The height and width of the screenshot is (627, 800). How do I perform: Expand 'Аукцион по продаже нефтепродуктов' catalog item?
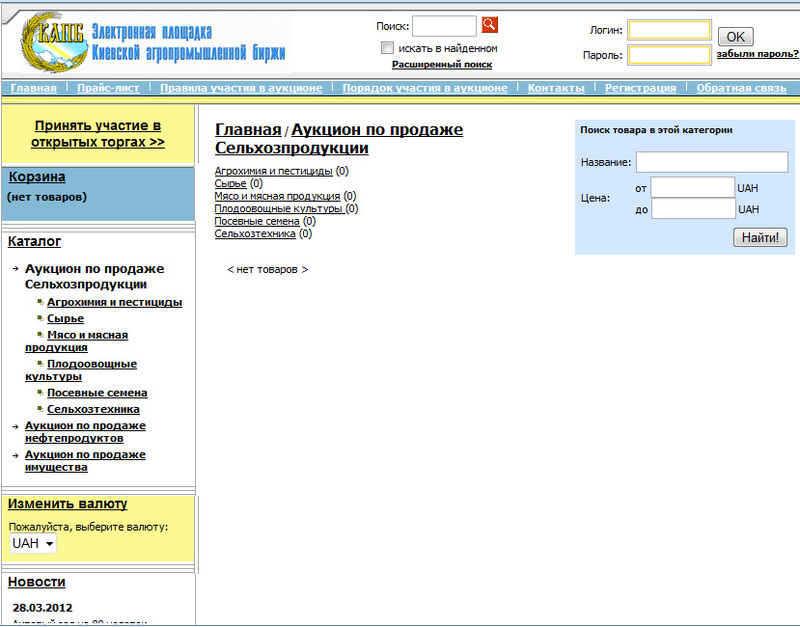coord(85,432)
